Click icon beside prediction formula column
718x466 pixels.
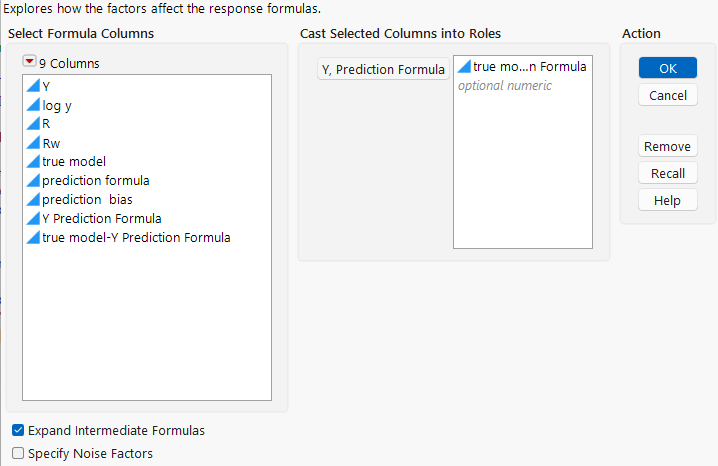pos(33,181)
